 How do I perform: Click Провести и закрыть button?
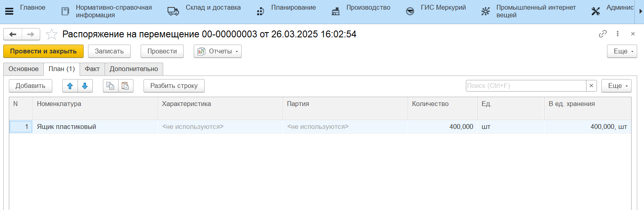point(43,51)
